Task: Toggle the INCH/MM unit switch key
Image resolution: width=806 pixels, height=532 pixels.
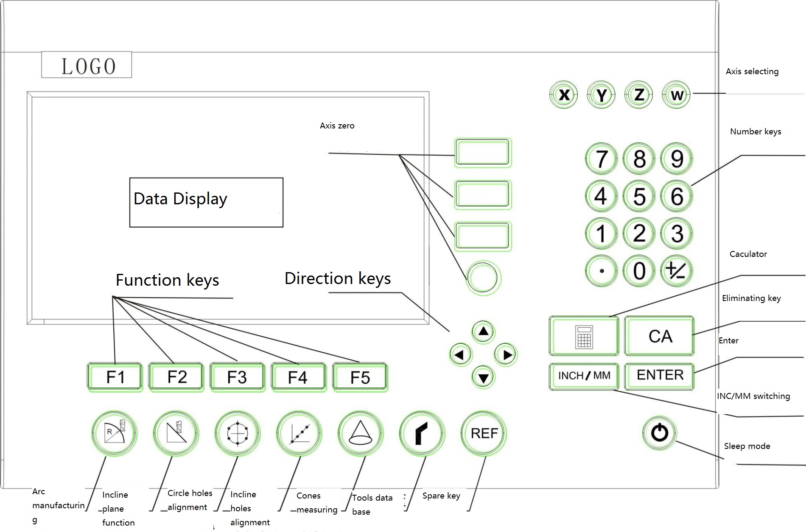Action: [584, 376]
